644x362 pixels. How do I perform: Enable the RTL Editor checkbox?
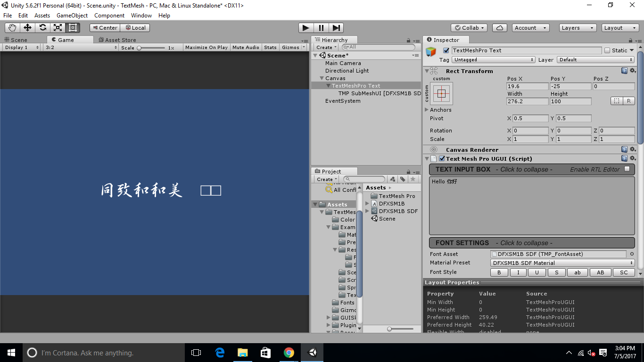(627, 169)
